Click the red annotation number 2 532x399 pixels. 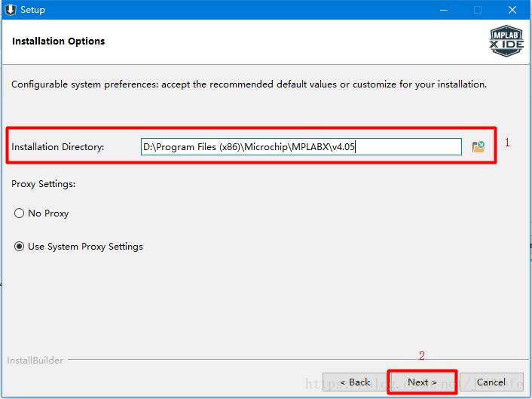tap(422, 356)
